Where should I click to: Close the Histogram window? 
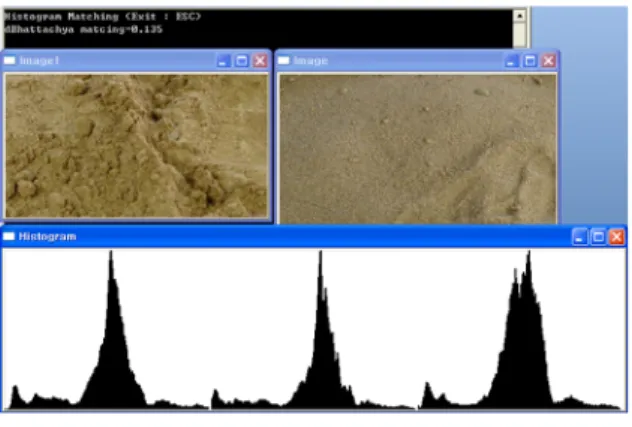pyautogui.click(x=617, y=237)
